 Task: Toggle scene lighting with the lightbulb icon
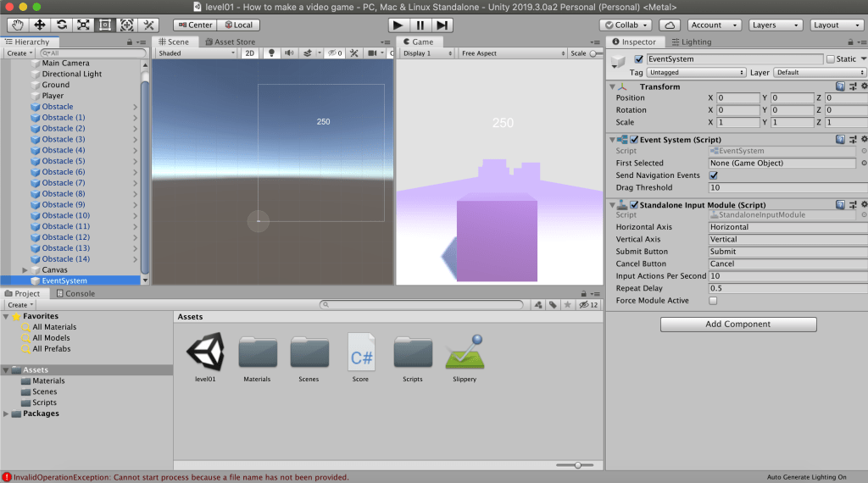pos(272,53)
